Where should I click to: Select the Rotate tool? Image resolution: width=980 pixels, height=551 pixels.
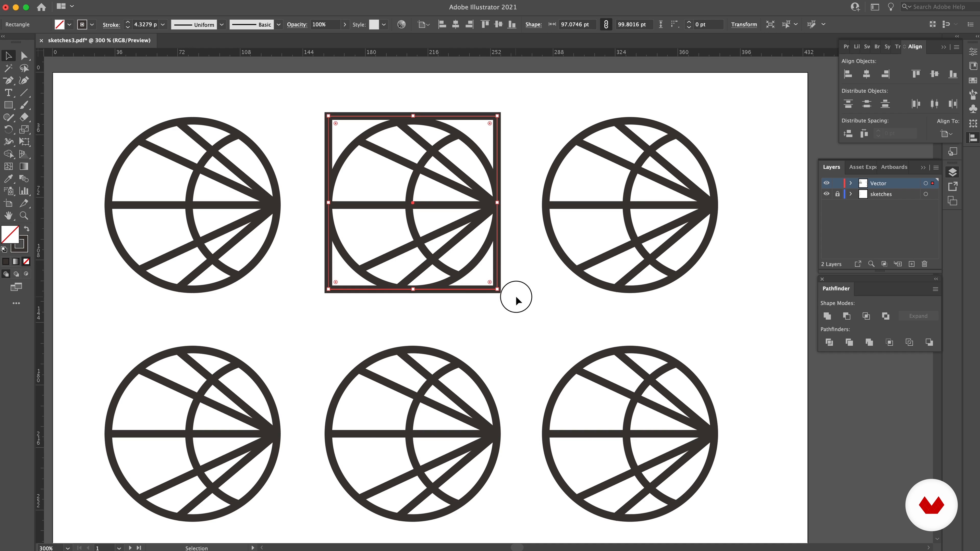point(8,130)
